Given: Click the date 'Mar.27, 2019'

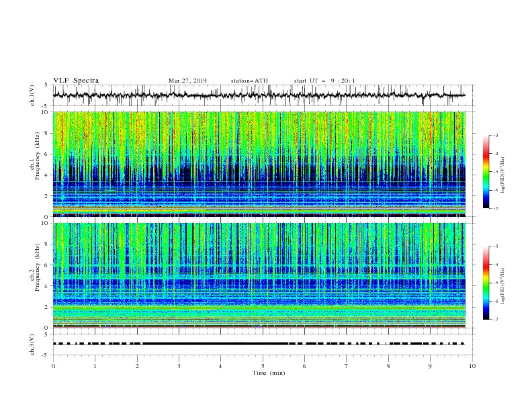Looking at the screenshot, I should point(187,81).
